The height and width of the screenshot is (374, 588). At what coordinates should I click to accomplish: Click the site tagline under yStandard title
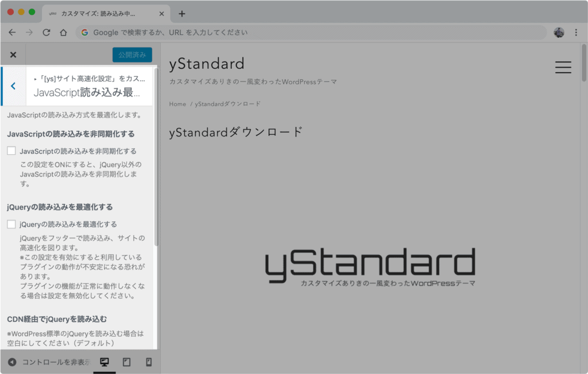click(253, 81)
